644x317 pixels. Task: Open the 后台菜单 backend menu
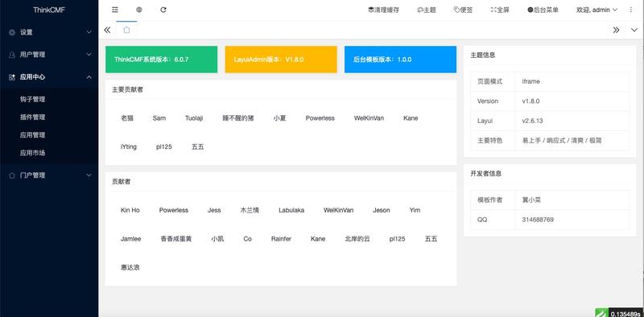tap(543, 10)
